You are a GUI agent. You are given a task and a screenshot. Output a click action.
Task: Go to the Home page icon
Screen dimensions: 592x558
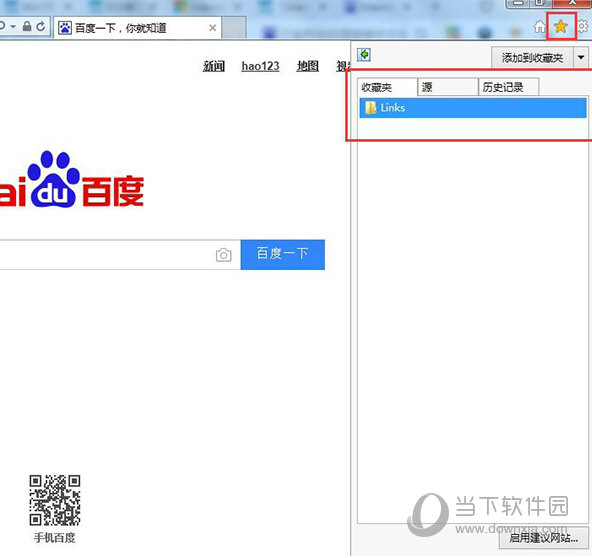pyautogui.click(x=540, y=26)
